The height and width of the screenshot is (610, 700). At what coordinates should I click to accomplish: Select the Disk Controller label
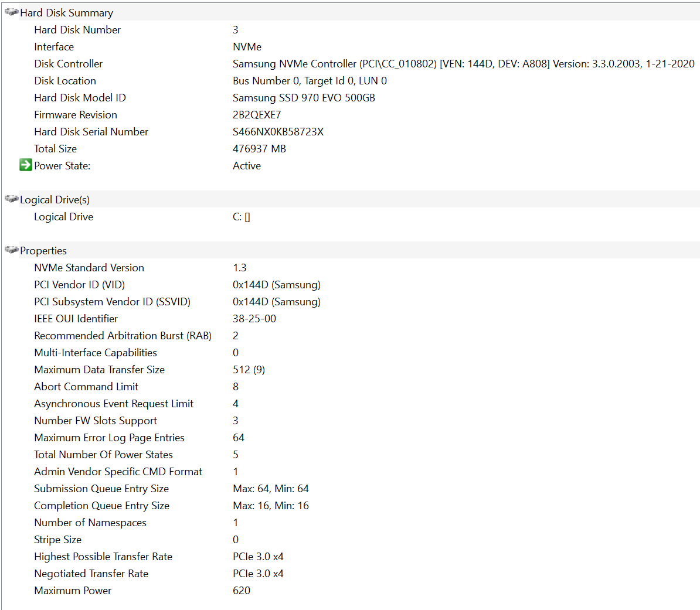click(x=69, y=64)
